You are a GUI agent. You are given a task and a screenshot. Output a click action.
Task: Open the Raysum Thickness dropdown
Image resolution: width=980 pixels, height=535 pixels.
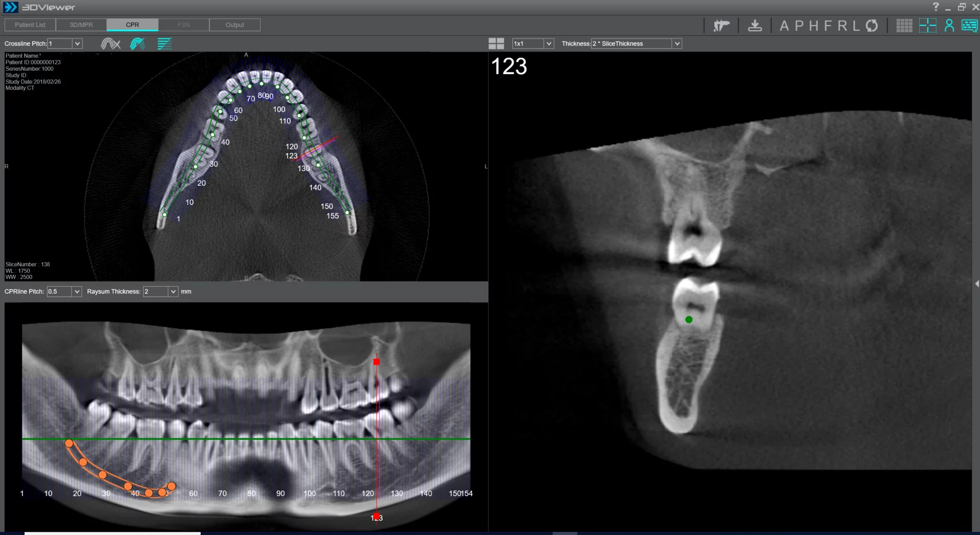coord(173,291)
